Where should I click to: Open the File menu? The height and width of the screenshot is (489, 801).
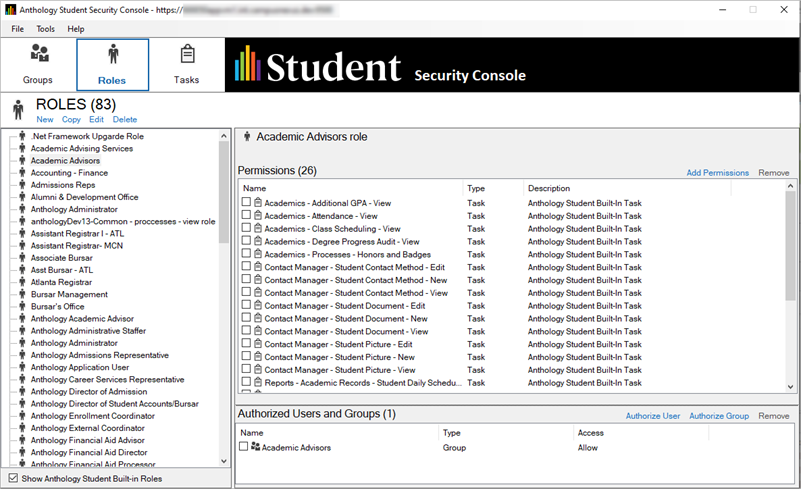(x=17, y=29)
